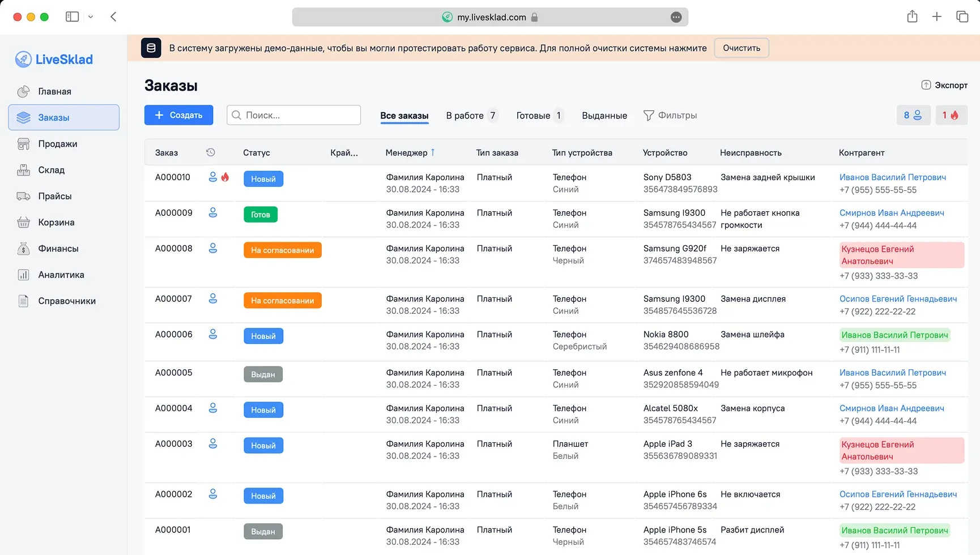Toggle the person icon on order A000009 row
The width and height of the screenshot is (980, 555).
[213, 213]
